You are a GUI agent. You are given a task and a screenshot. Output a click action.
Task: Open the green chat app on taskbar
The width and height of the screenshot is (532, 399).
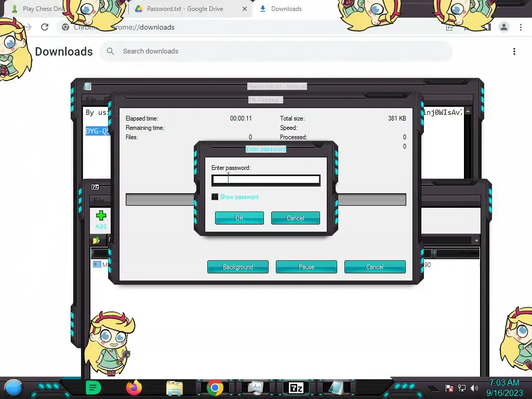[93, 388]
